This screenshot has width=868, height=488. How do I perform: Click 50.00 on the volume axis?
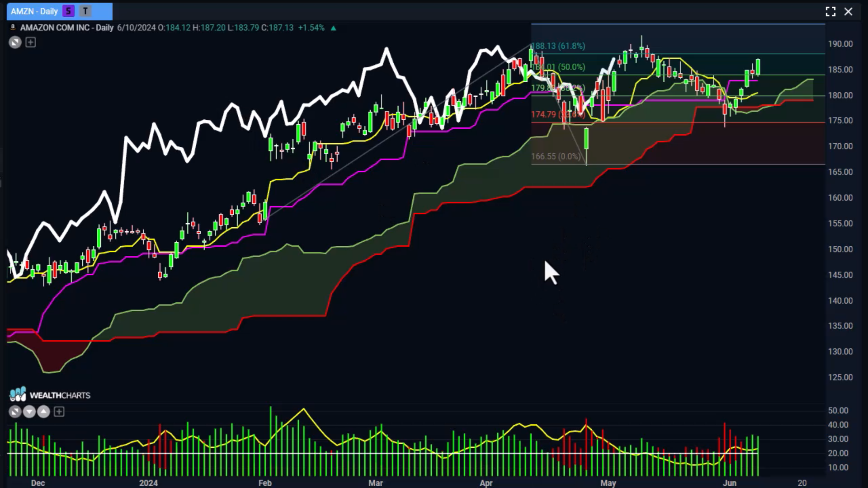838,411
